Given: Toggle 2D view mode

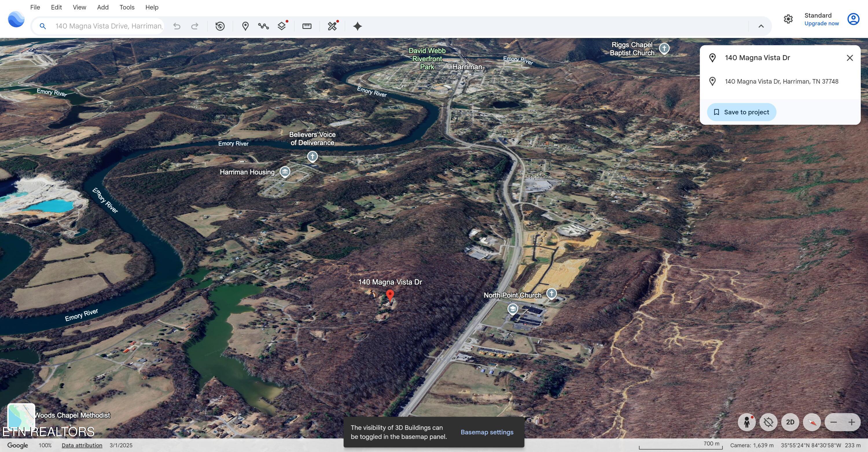Looking at the screenshot, I should point(790,422).
